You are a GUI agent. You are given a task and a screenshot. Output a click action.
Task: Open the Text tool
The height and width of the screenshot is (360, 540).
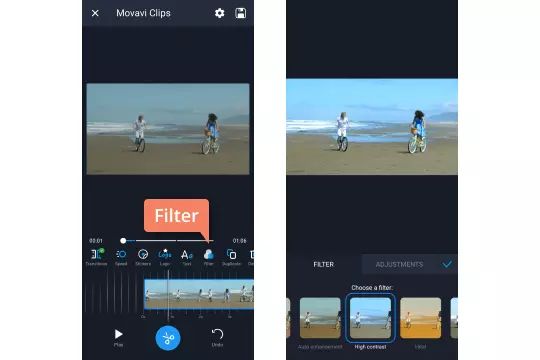pos(187,257)
